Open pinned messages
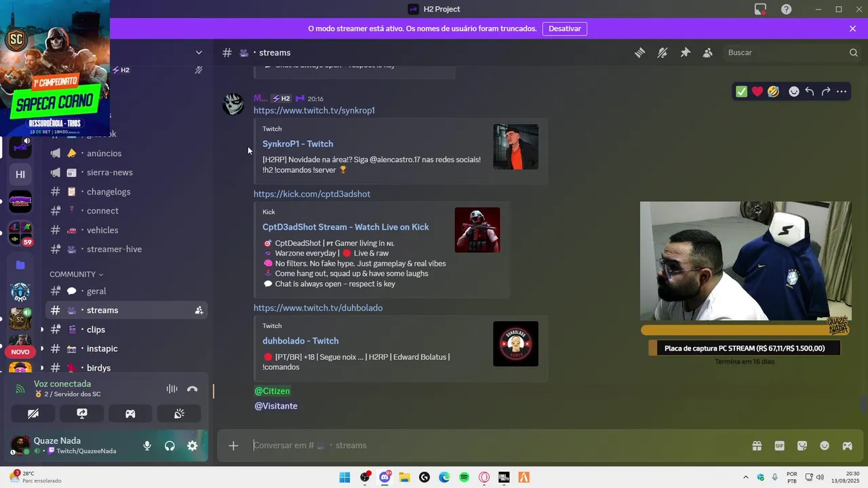The height and width of the screenshot is (488, 868). click(685, 53)
